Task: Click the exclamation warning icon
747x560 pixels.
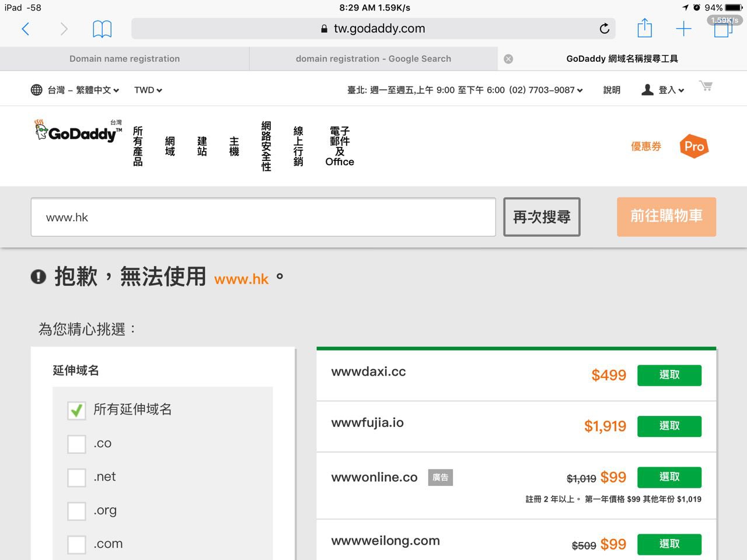Action: 39,276
